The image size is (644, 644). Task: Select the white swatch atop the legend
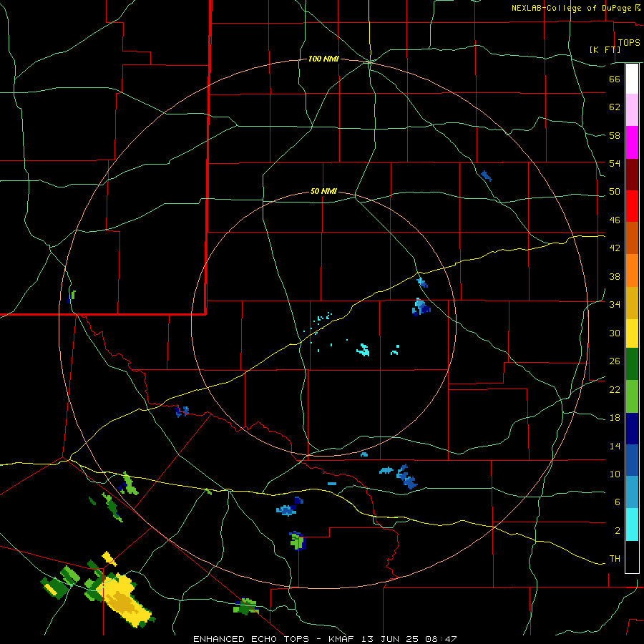632,79
